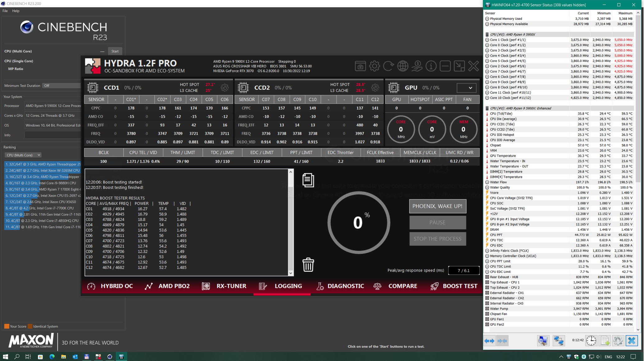Click CCD2 chip icon in Hydra
Screen dimensions: 644x361
tap(243, 88)
